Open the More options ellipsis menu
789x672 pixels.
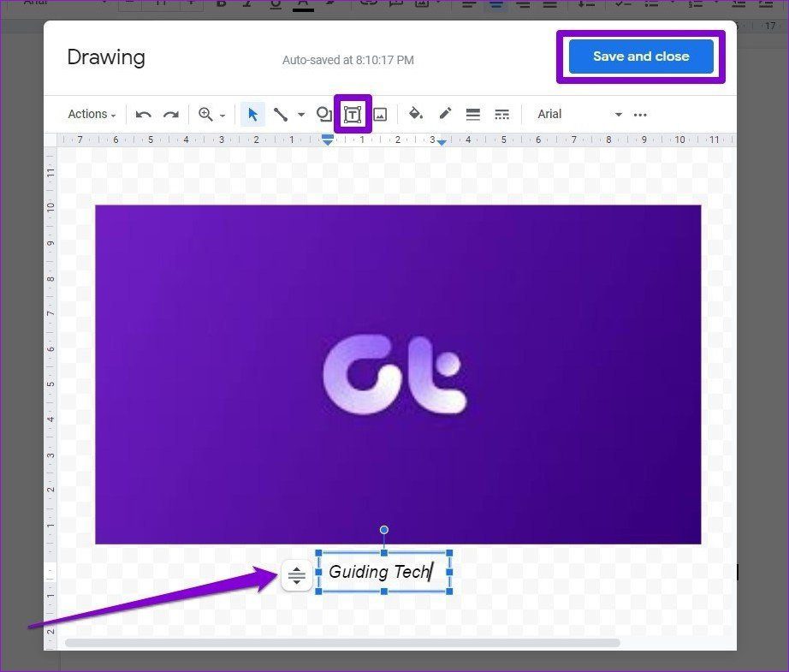pyautogui.click(x=640, y=115)
